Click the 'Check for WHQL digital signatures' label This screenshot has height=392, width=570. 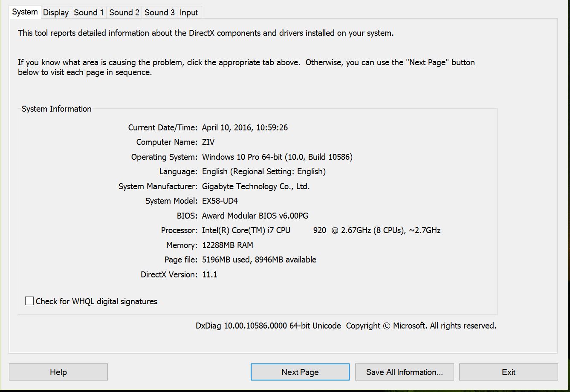[x=96, y=301]
